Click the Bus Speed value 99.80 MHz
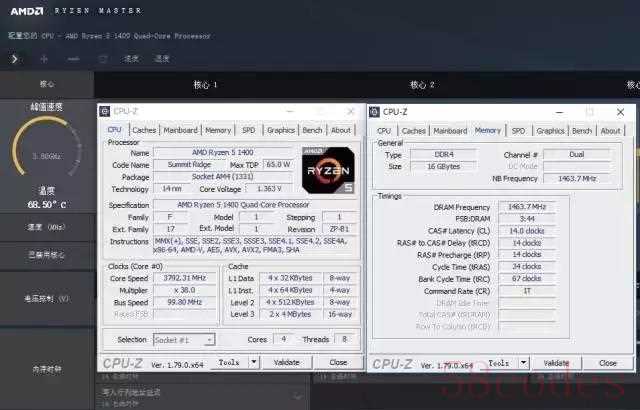Screen dimensions: 640x410 coord(184,302)
